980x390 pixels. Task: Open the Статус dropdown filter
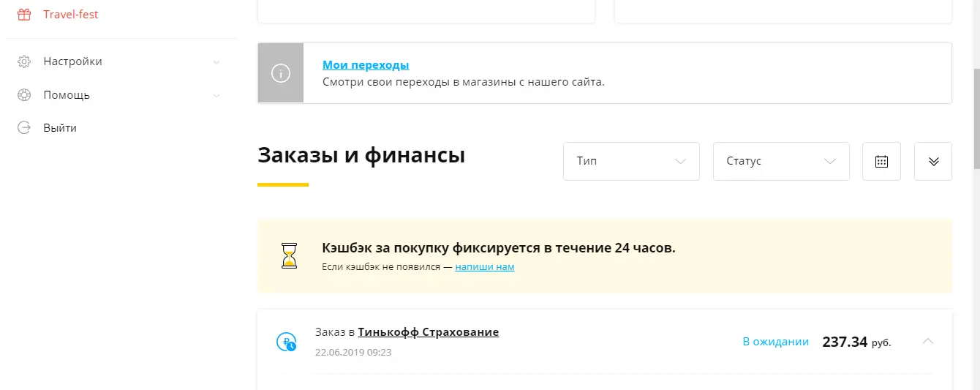(781, 161)
